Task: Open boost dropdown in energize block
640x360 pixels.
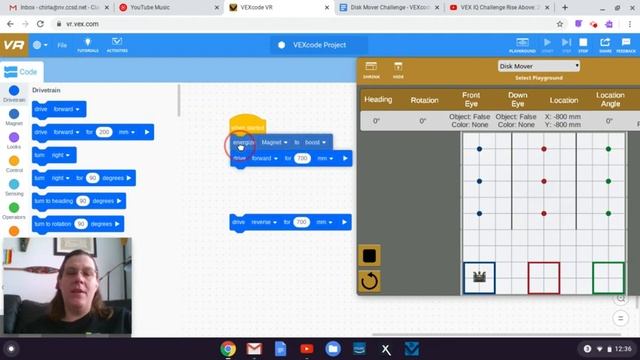Action: 315,142
